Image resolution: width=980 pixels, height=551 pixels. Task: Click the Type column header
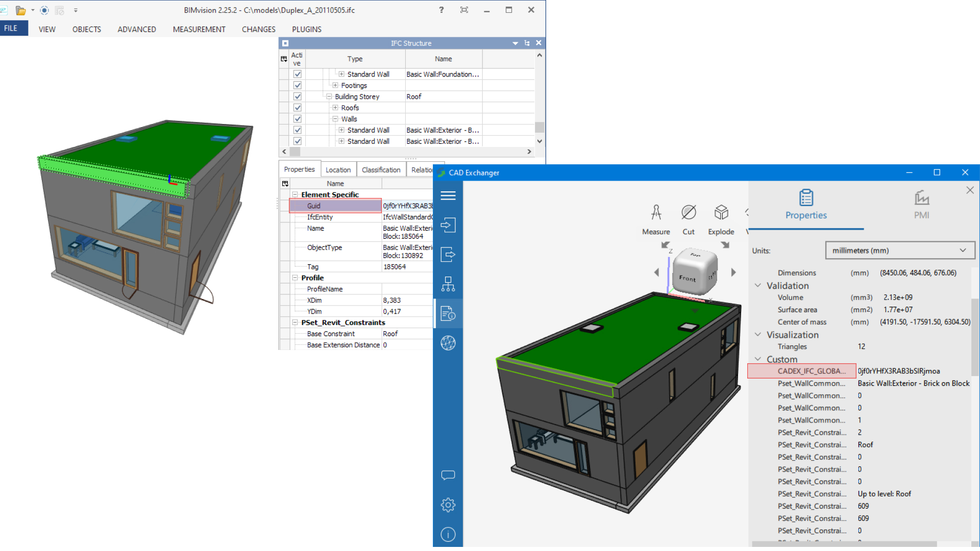coord(355,59)
